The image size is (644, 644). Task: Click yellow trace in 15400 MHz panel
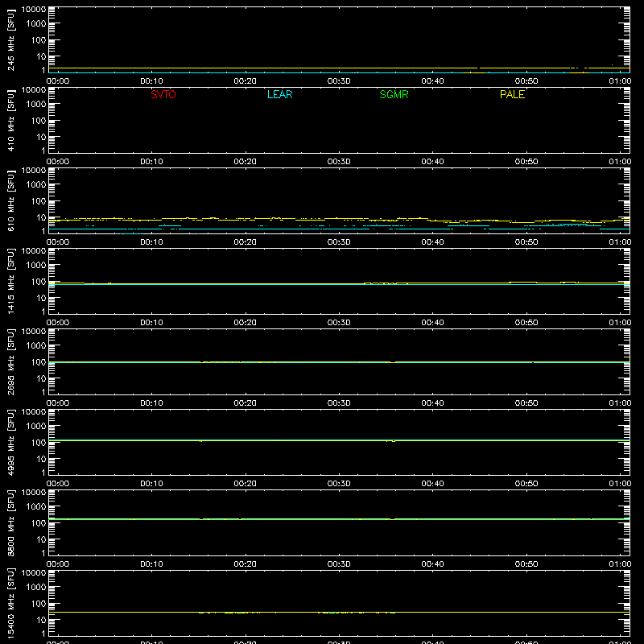[x=339, y=612]
